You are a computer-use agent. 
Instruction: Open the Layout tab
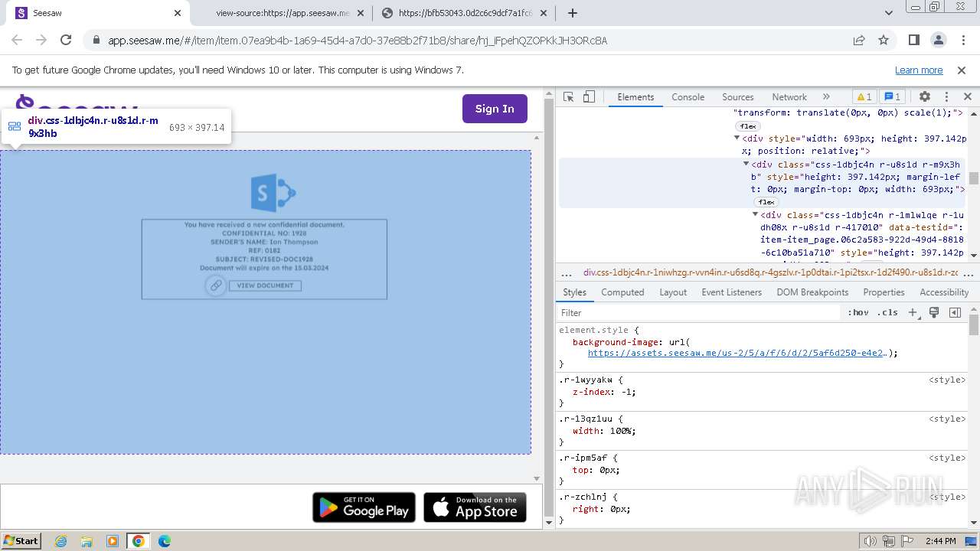coord(673,292)
